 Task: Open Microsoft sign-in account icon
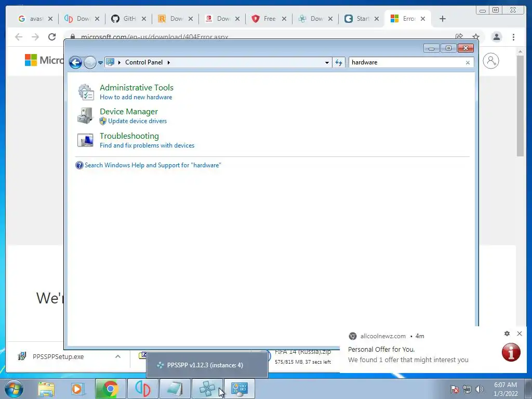491,61
